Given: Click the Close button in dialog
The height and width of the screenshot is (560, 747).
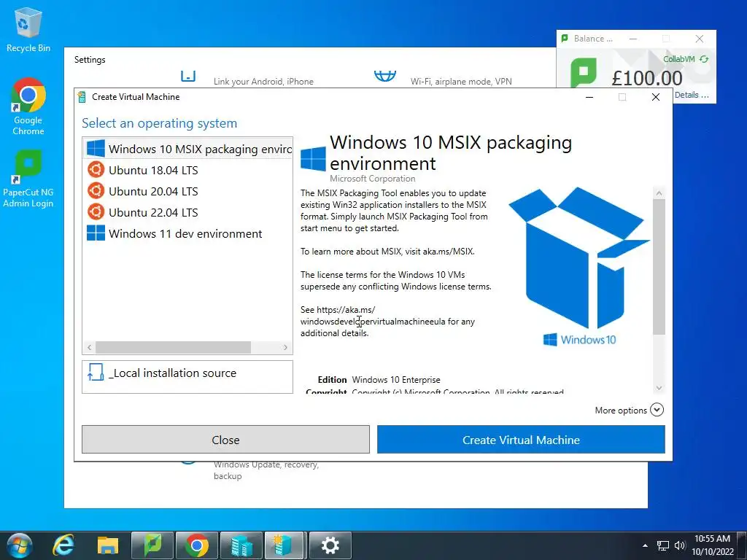Looking at the screenshot, I should pyautogui.click(x=226, y=440).
